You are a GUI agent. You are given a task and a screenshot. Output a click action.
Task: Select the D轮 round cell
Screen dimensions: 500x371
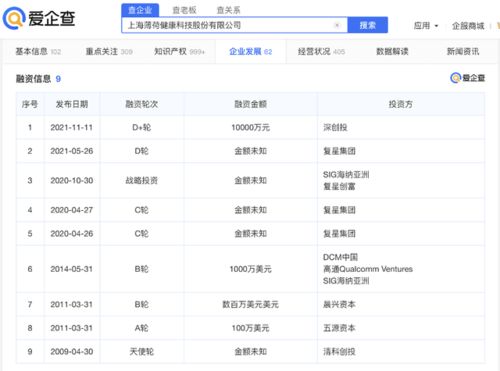(x=142, y=151)
